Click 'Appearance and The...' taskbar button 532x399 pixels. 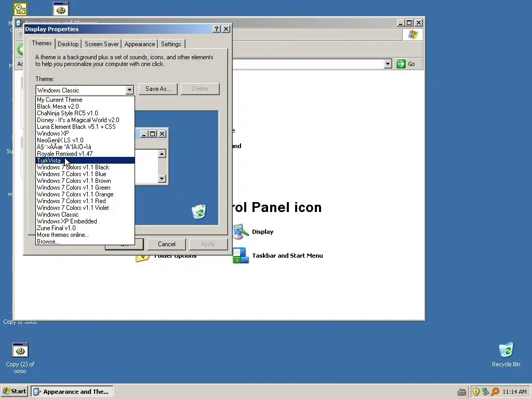pyautogui.click(x=72, y=392)
